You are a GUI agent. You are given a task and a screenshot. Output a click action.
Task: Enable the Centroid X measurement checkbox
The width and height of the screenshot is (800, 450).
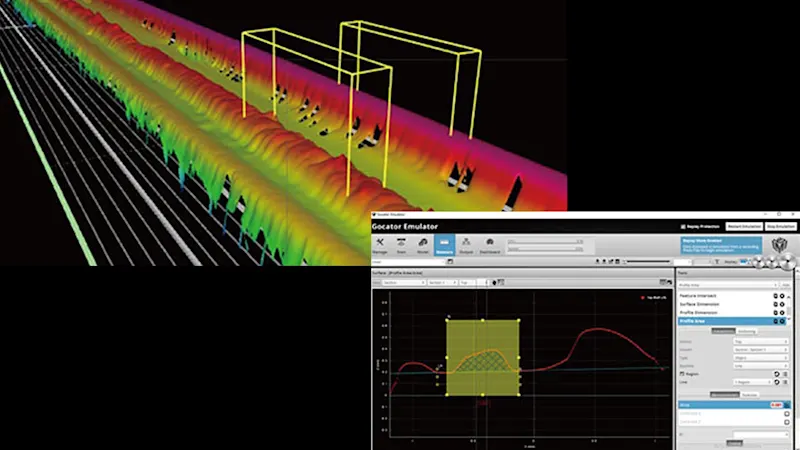pos(786,413)
